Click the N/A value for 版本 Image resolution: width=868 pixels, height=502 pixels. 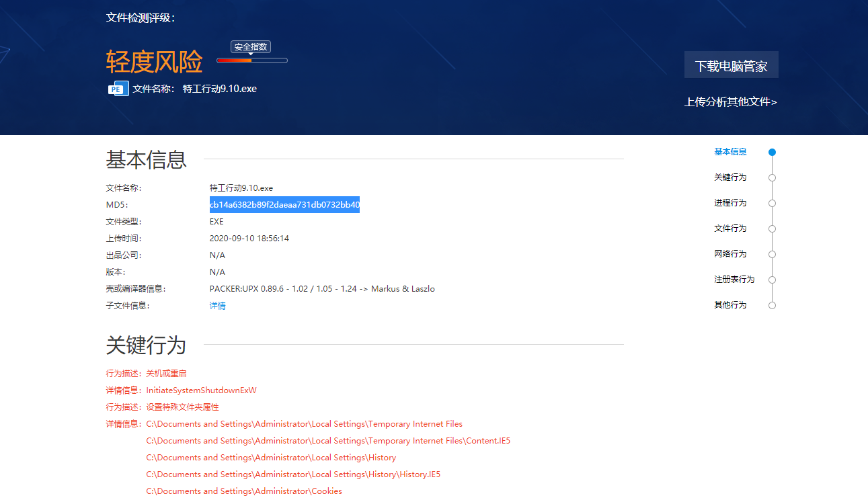tap(217, 272)
